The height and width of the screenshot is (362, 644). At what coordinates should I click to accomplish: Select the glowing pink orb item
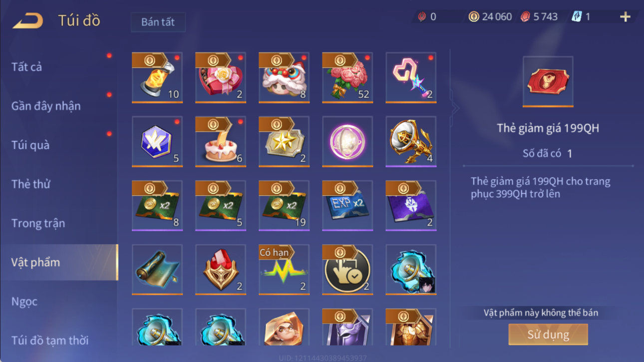click(347, 142)
